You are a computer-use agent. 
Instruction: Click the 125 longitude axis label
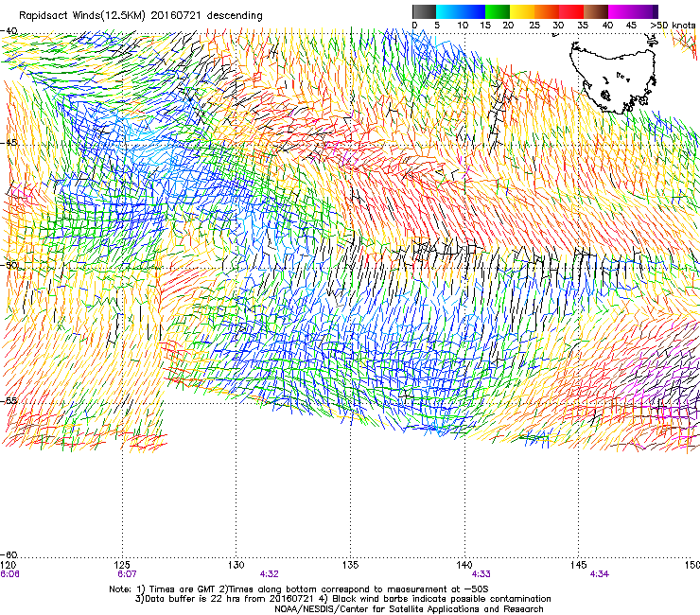(x=122, y=565)
